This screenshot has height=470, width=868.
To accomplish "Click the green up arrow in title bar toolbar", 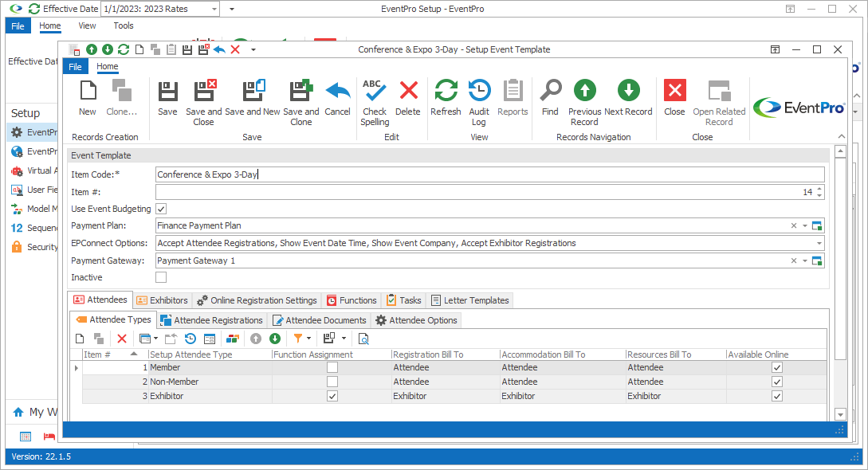I will [92, 49].
